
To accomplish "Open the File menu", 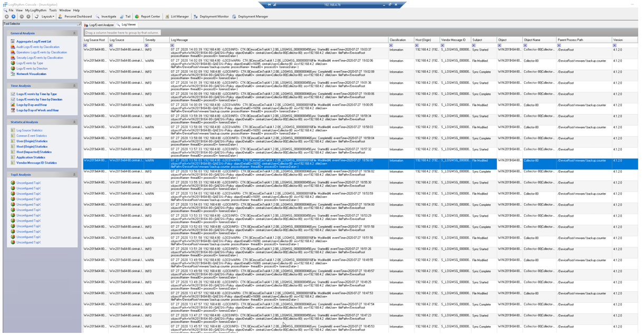I will 11,10.
